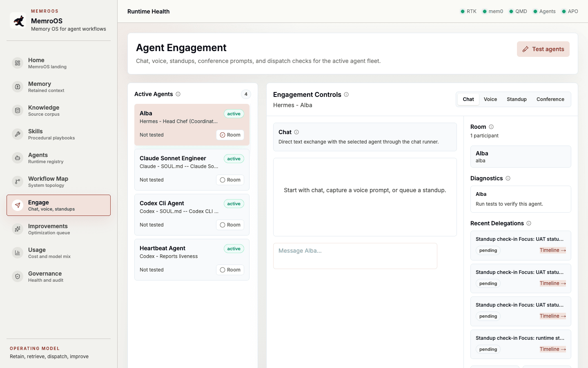Click active badge on Heartbeat Agent
The image size is (588, 368).
234,249
